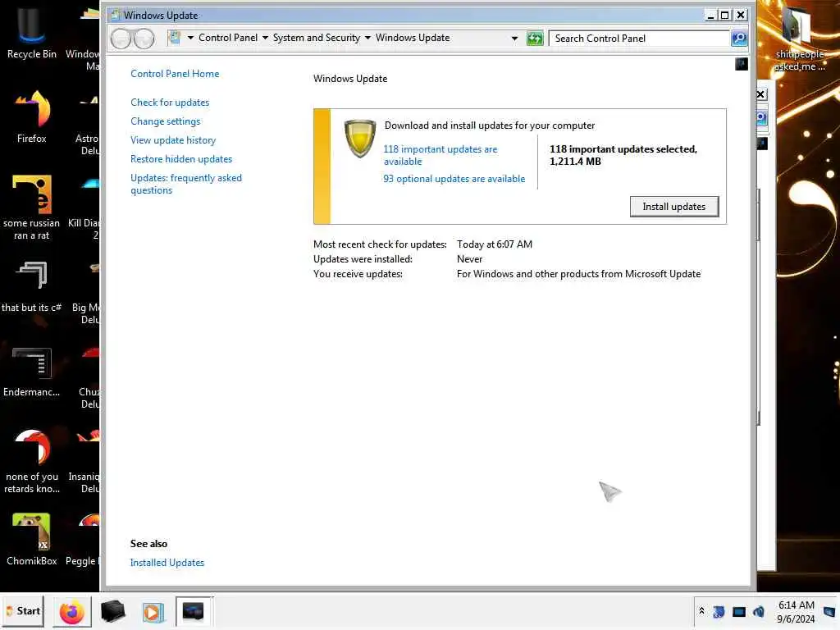840x630 pixels.
Task: Click the taskbar clock showing 6:14 AM
Action: 796,612
